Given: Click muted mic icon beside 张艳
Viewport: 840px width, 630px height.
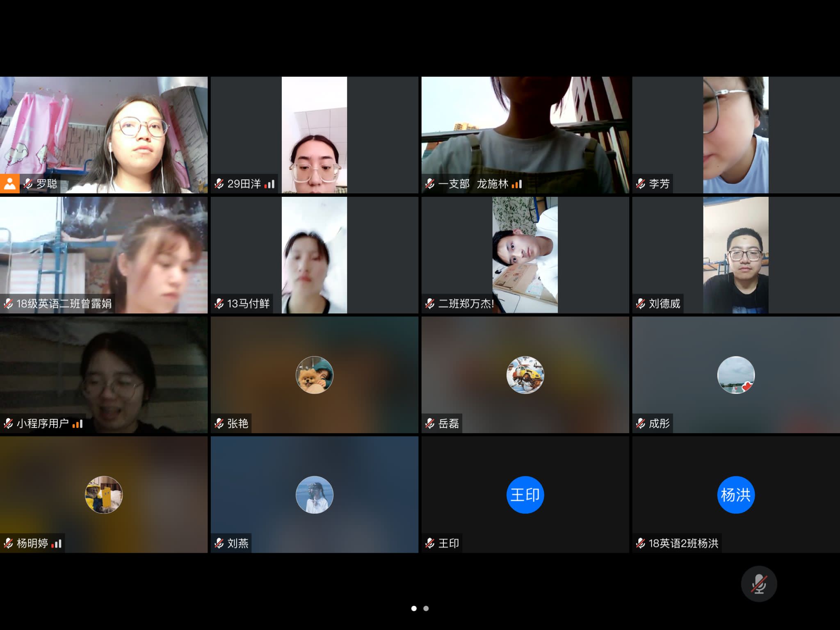Looking at the screenshot, I should [219, 423].
